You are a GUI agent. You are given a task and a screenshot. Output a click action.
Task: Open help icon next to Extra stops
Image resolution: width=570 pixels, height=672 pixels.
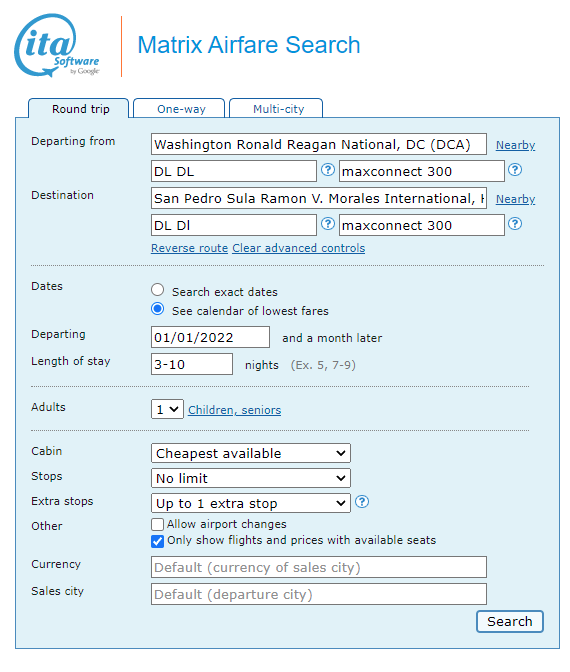click(x=362, y=502)
